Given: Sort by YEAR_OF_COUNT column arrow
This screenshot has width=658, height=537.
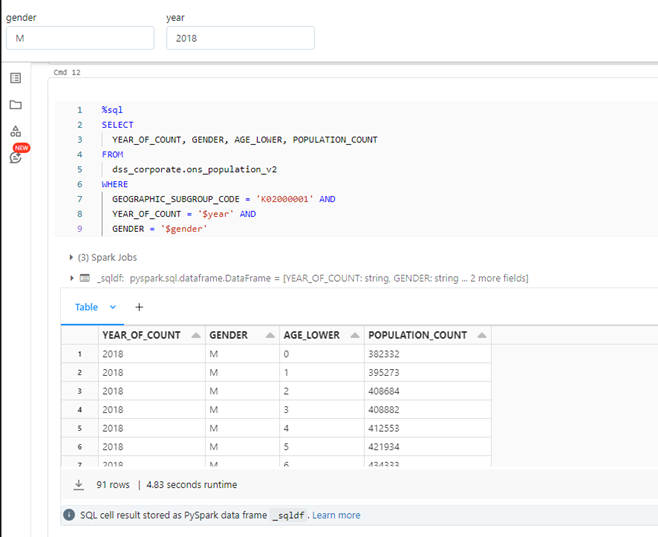Looking at the screenshot, I should point(196,335).
